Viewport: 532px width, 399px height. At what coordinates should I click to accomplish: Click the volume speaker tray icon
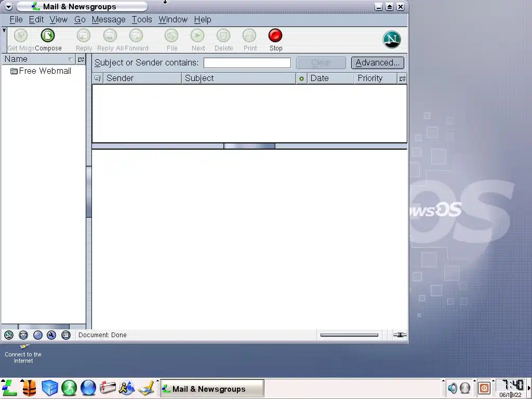tap(453, 388)
